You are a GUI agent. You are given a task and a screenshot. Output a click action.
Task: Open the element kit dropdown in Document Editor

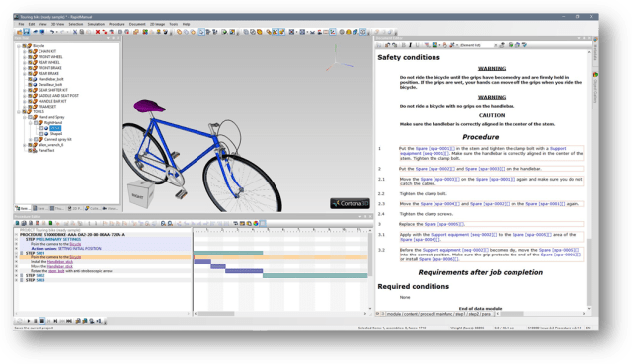coord(495,45)
